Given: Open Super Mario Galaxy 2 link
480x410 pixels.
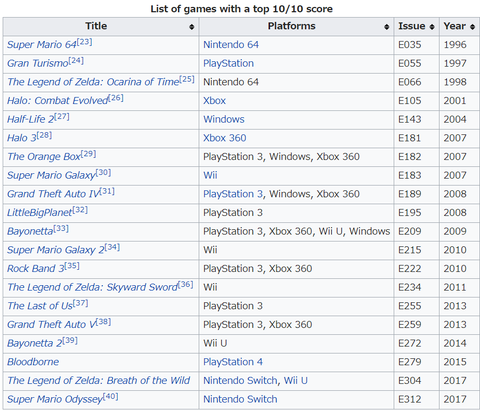Looking at the screenshot, I should (56, 250).
